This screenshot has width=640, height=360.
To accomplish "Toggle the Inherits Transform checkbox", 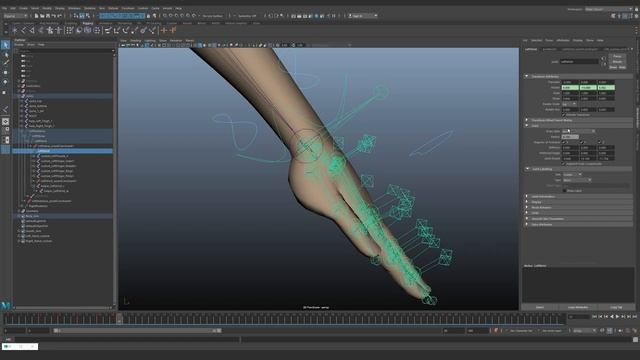I will tap(564, 115).
